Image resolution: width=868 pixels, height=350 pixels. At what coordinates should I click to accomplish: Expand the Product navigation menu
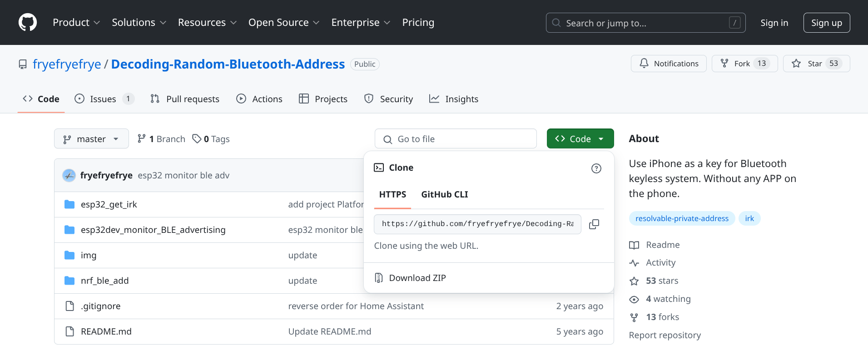tap(76, 22)
